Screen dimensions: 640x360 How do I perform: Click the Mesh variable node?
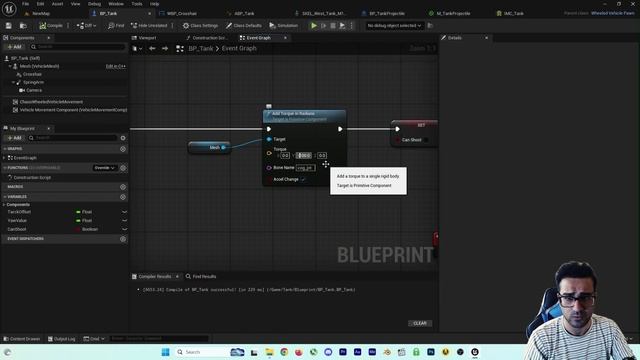coord(209,147)
